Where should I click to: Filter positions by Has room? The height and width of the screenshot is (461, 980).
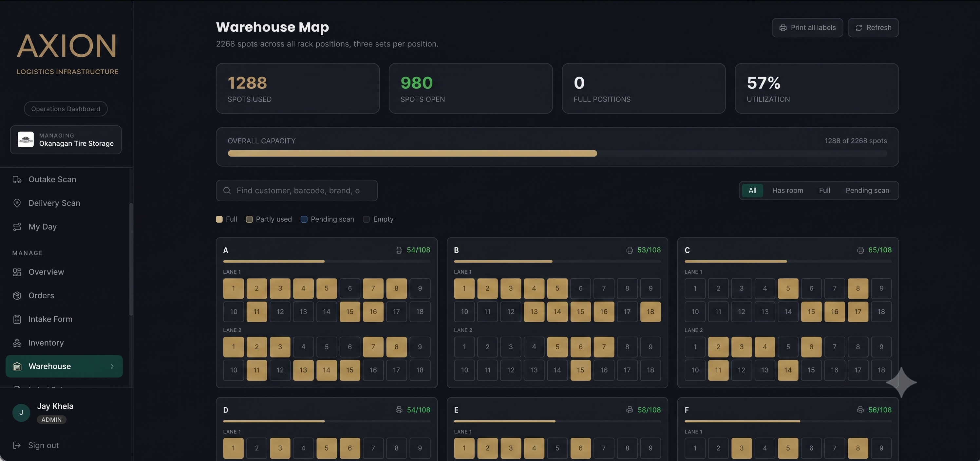pos(787,191)
